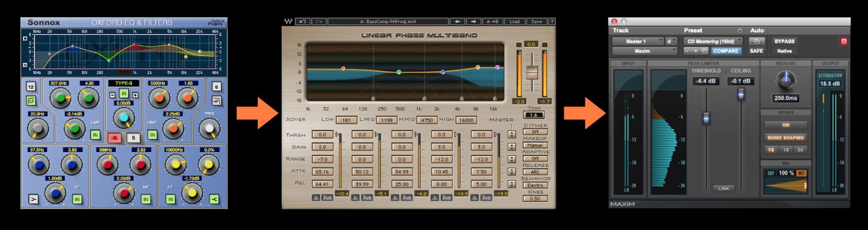Cycle the Waves Dither Off selector

click(x=535, y=132)
